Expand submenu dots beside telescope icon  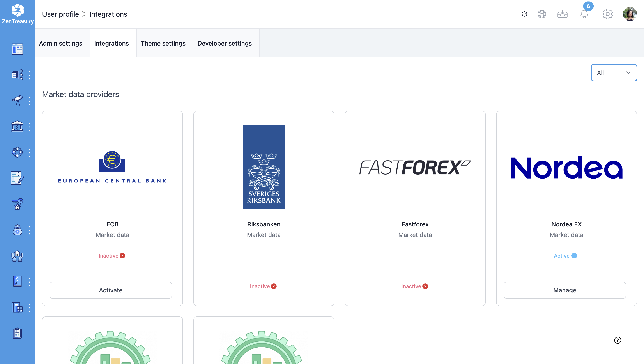point(30,101)
